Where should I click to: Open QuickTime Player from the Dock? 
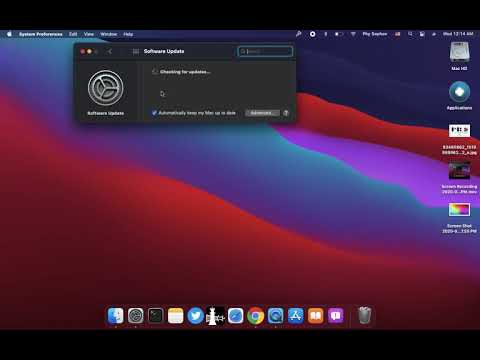tap(276, 315)
